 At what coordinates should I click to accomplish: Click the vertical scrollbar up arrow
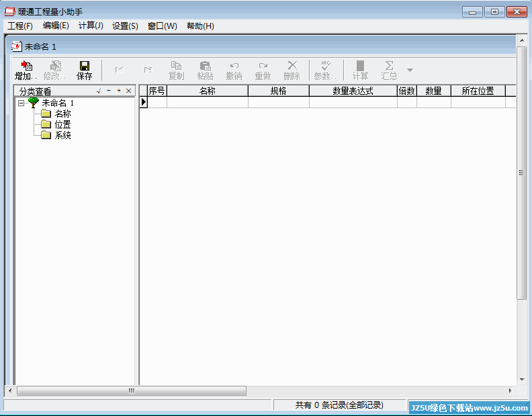(x=521, y=40)
